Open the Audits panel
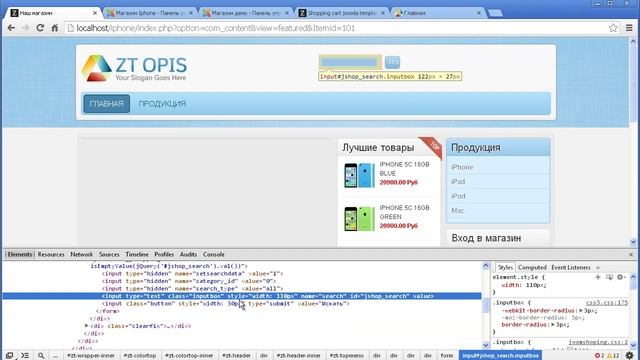Image resolution: width=640 pixels, height=360 pixels. click(188, 254)
